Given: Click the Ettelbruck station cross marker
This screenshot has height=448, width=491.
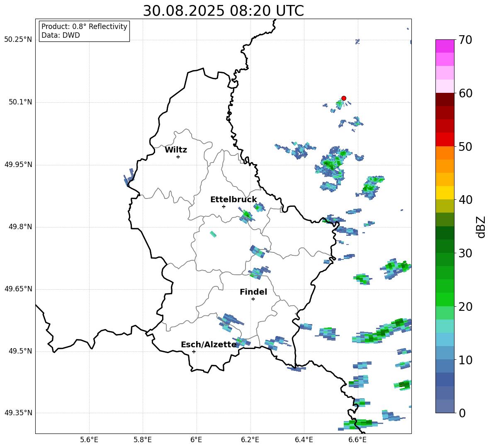Looking at the screenshot, I should click(224, 206).
